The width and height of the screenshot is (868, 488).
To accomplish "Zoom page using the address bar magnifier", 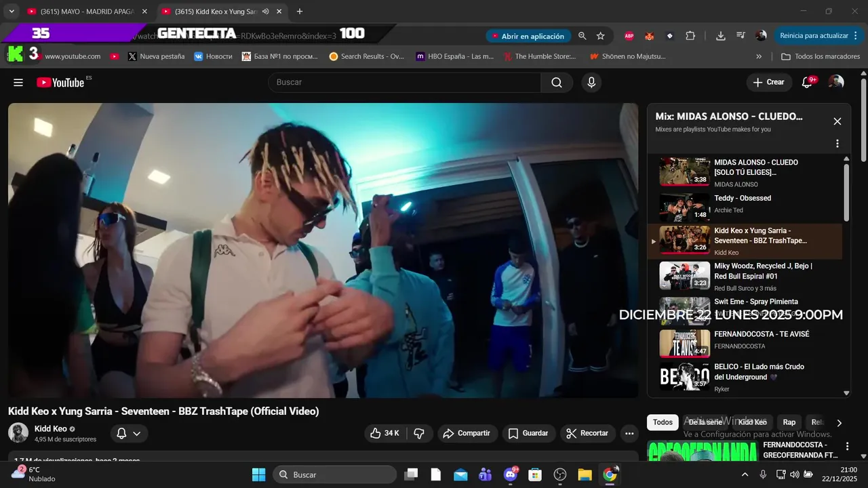I will pos(582,36).
